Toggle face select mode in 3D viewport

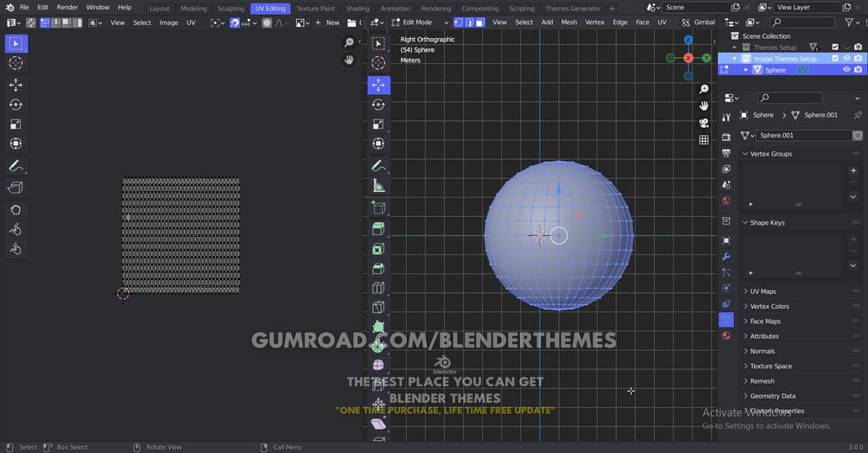point(480,22)
